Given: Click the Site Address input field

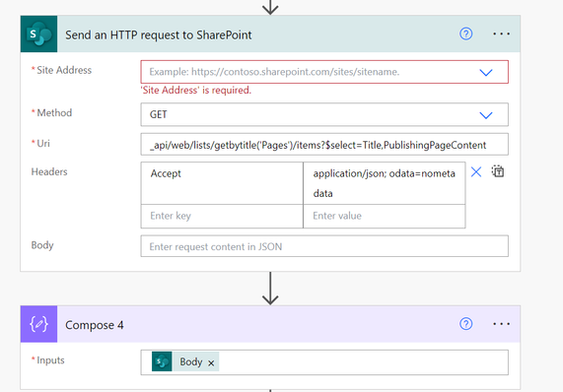Looking at the screenshot, I should tap(324, 72).
